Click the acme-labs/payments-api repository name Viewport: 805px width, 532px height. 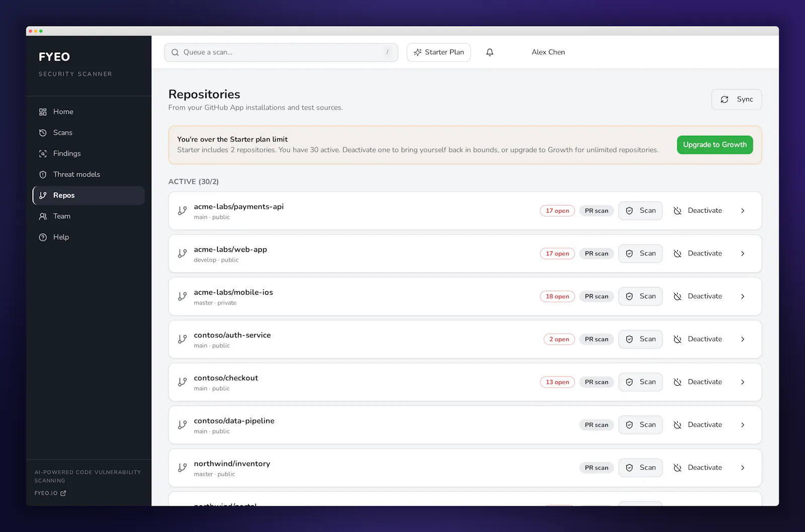239,207
